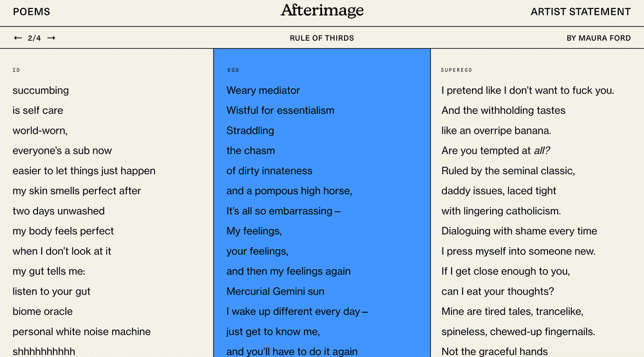Click the BY MAURA FORD byline
This screenshot has width=644, height=357.
coord(598,38)
